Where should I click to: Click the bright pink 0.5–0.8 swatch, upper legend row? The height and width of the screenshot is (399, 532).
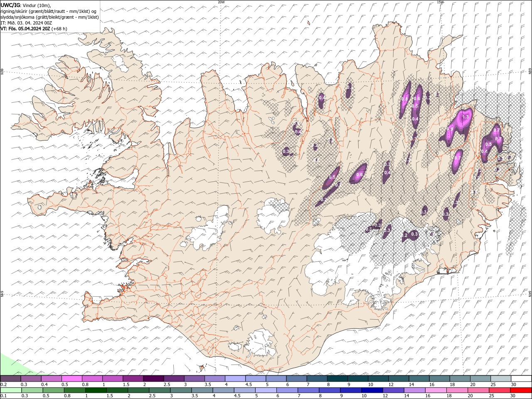71,379
